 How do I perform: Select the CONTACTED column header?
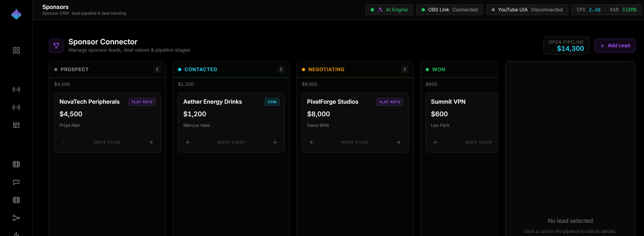231,70
